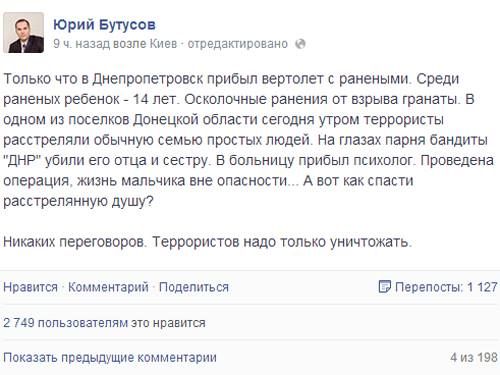Image resolution: width=500 pixels, height=375 pixels.
Task: Open the Юрий Бутусов author name link
Action: tap(104, 25)
